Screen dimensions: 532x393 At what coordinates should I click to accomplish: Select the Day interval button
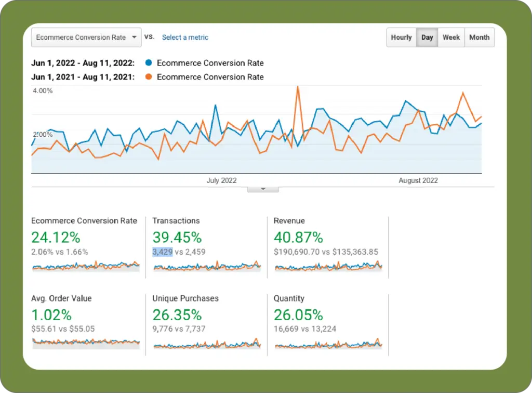tap(427, 37)
